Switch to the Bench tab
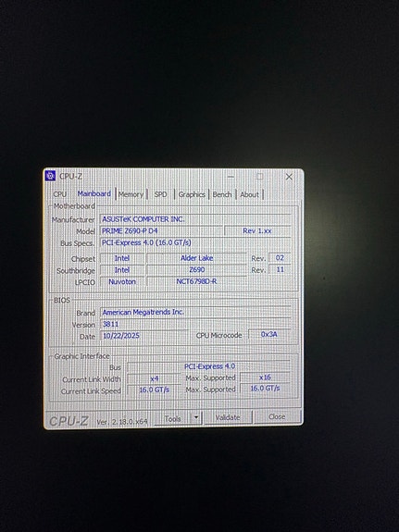This screenshot has height=532, width=399. coord(222,194)
